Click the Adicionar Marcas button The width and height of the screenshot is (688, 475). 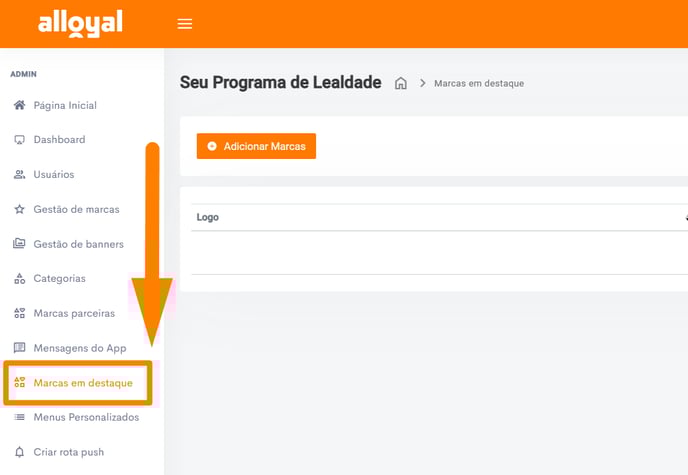(256, 146)
